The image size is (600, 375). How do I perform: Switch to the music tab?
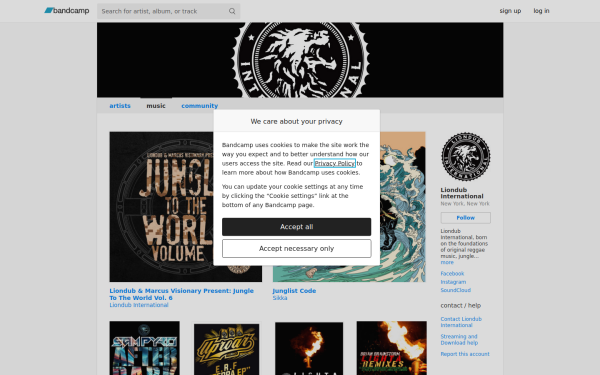click(x=156, y=106)
